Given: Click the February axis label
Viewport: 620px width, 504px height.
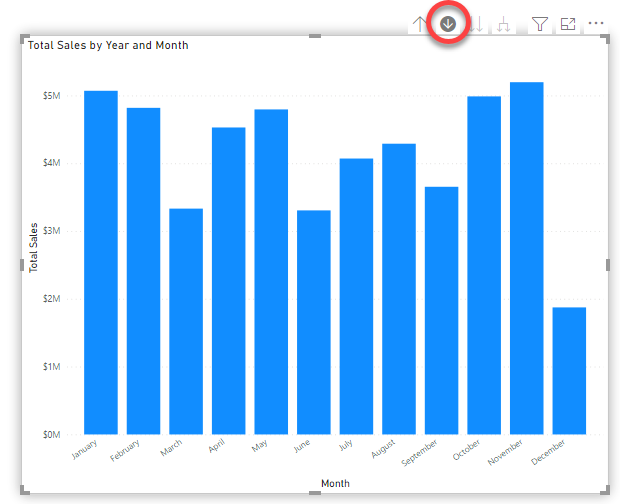Looking at the screenshot, I should pyautogui.click(x=125, y=451).
